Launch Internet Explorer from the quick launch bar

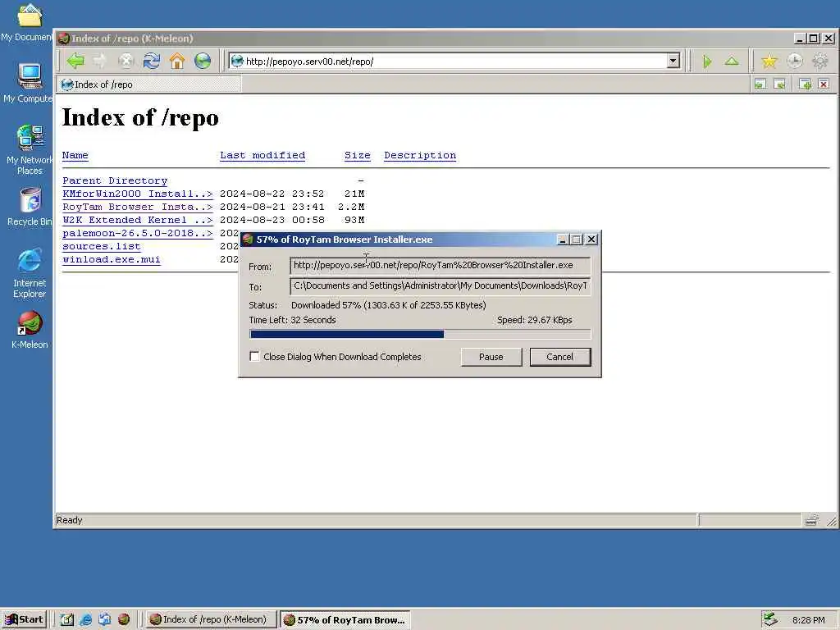[85, 619]
